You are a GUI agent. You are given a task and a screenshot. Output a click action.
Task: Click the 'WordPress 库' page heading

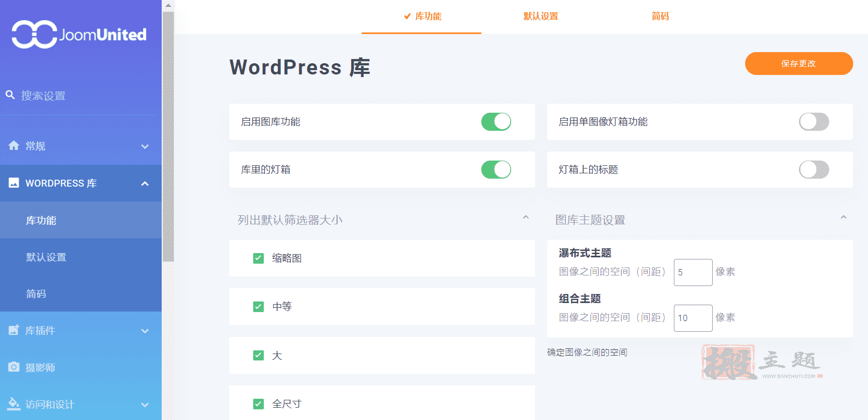[300, 68]
